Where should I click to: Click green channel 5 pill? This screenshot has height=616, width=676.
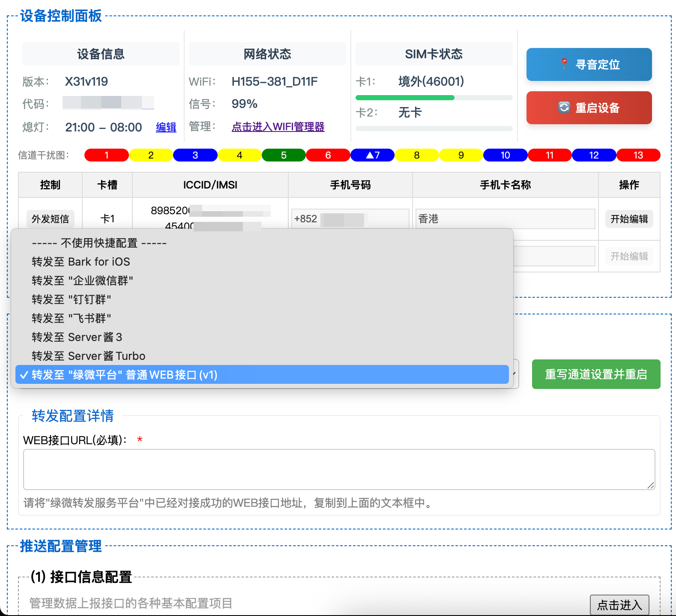[x=284, y=155]
